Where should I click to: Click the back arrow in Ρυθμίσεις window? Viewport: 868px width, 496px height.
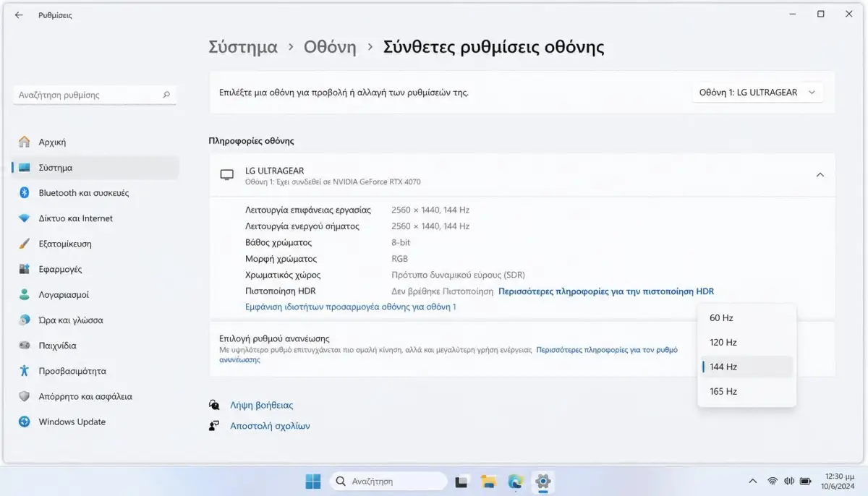[x=19, y=14]
